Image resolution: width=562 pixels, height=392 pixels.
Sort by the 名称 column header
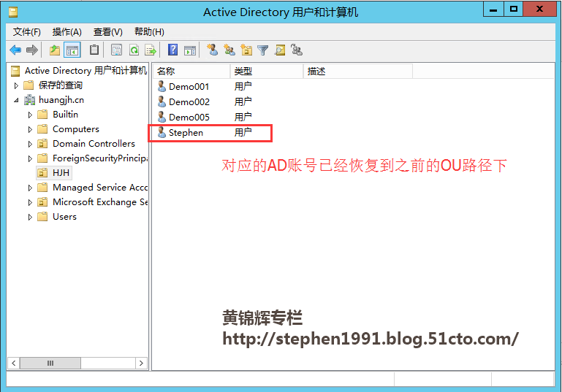pyautogui.click(x=191, y=72)
